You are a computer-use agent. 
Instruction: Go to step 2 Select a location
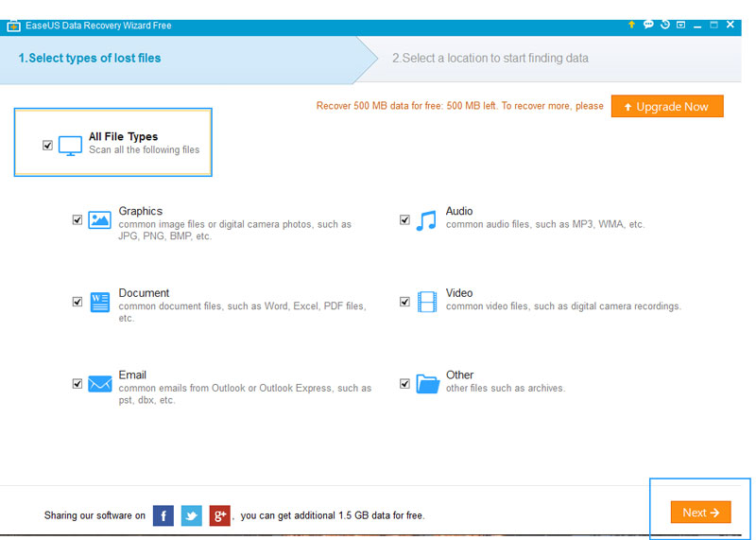490,59
